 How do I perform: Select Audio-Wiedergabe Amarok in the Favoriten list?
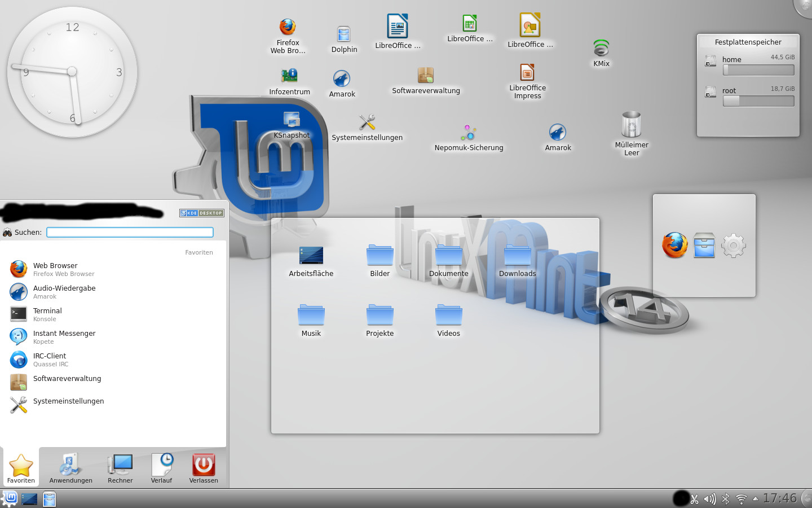tap(113, 292)
